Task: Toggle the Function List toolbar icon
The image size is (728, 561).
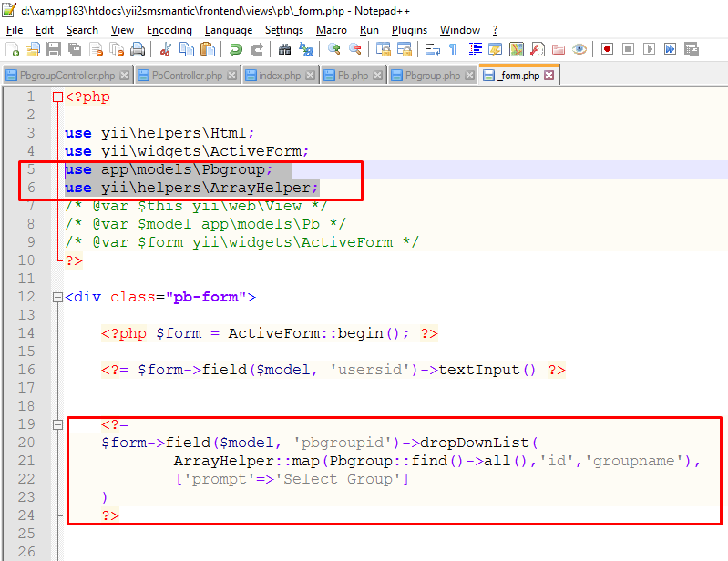Action: (x=538, y=49)
